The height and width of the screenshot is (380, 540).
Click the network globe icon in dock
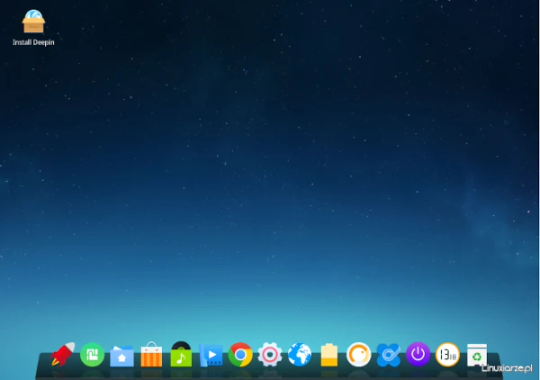(300, 355)
